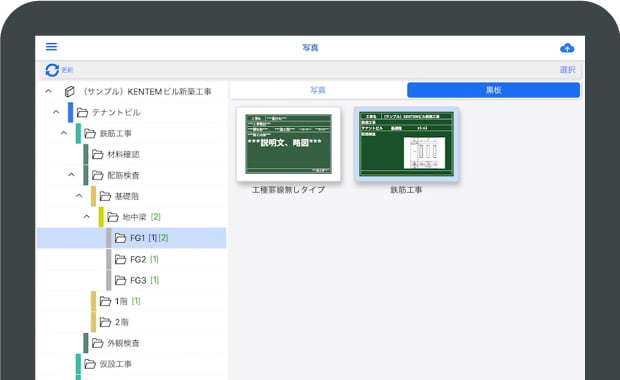620x380 pixels.
Task: Select the FG3 tree label
Action: (x=138, y=280)
